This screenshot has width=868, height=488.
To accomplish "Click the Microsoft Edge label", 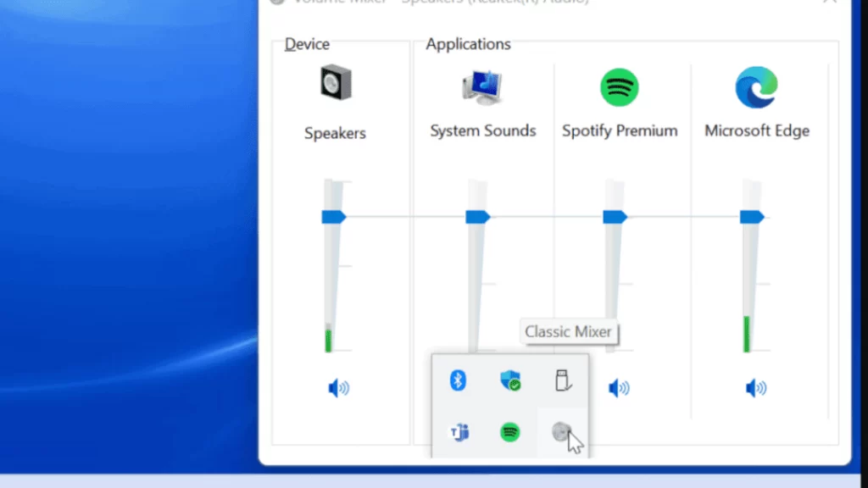I will point(757,131).
